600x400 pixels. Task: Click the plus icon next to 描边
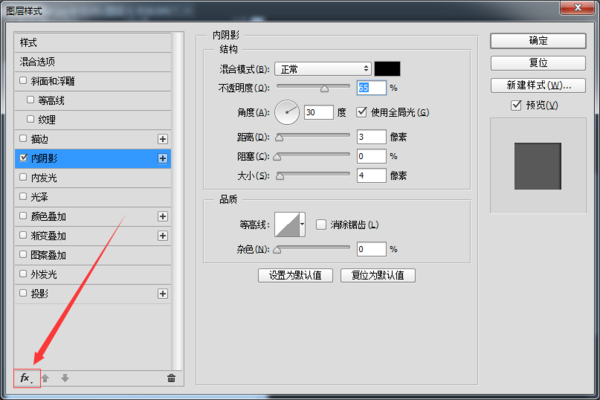click(x=162, y=139)
